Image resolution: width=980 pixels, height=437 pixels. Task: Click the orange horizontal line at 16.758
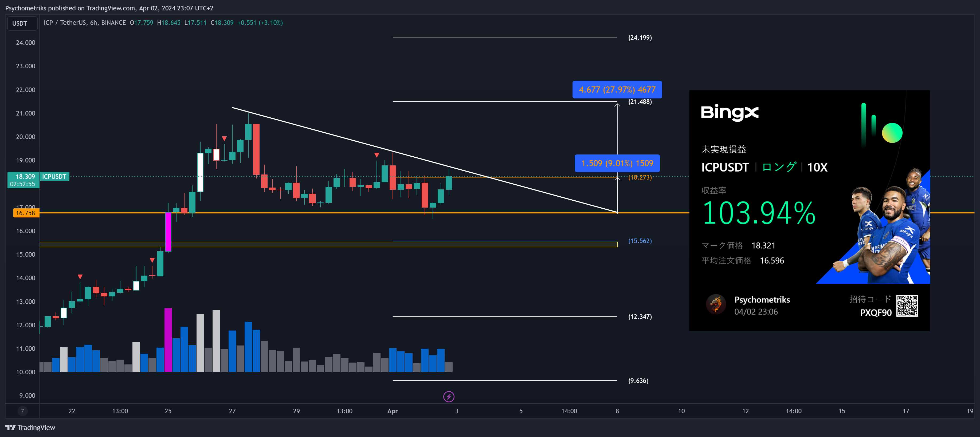click(x=364, y=213)
